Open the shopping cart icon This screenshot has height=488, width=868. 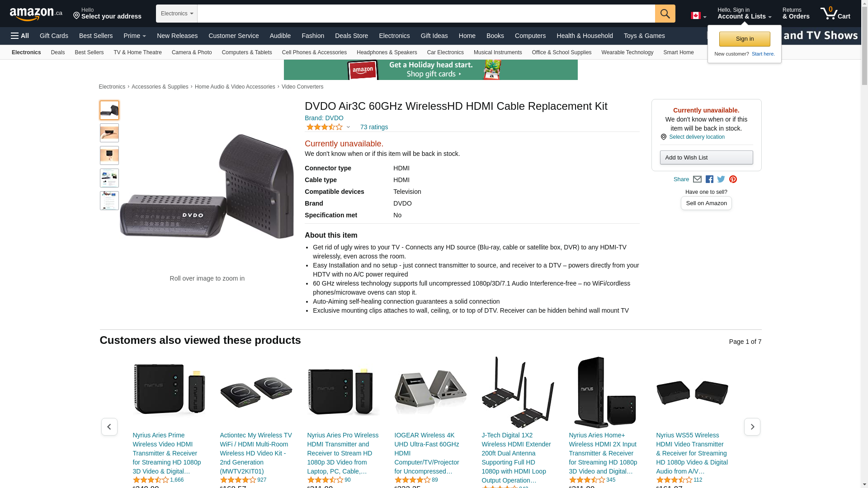835,13
